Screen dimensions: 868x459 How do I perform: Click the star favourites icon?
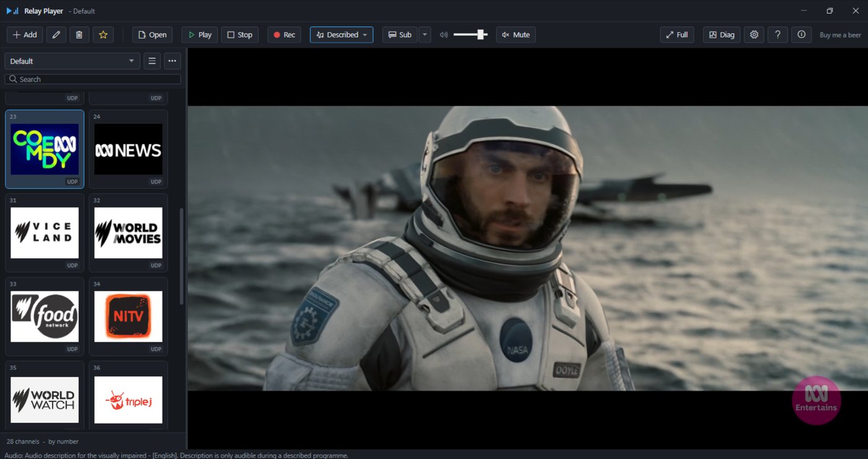[103, 35]
